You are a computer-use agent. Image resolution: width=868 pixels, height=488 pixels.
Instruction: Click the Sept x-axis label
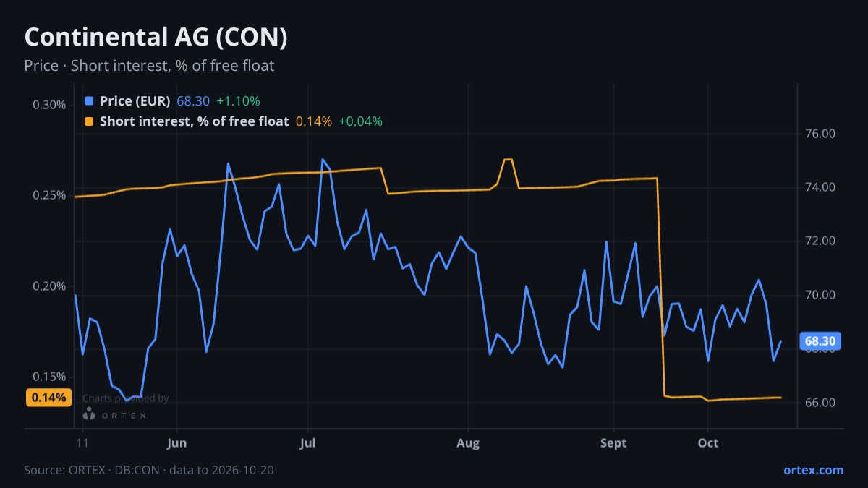coord(613,443)
